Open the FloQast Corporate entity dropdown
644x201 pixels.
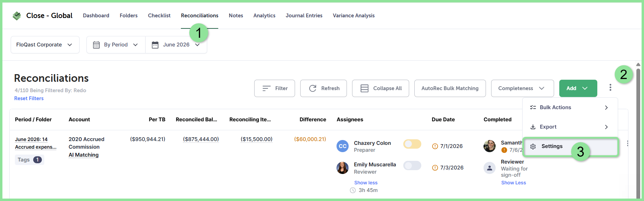(45, 45)
